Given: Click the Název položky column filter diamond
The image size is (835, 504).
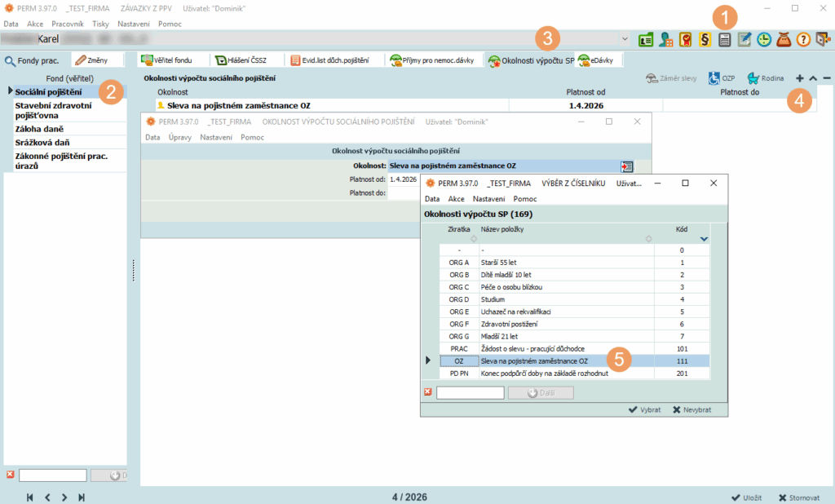Looking at the screenshot, I should coord(648,239).
